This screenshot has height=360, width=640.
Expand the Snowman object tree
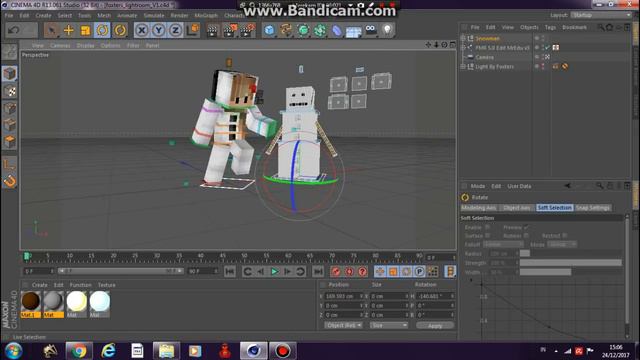point(463,38)
